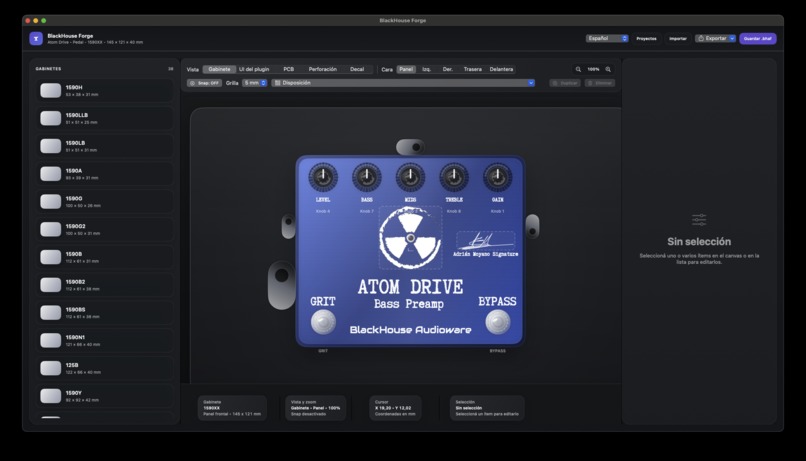Switch to the Decal tab
This screenshot has width=806, height=461.
pos(357,69)
